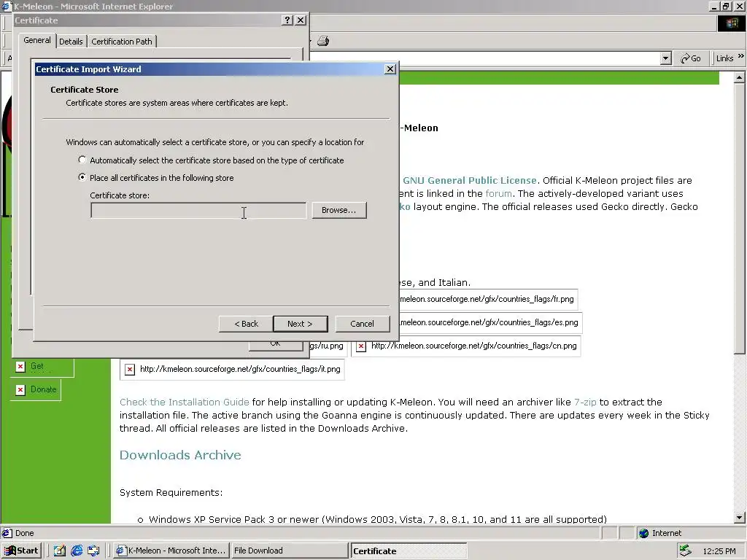
Task: Select Place all certificates in following store
Action: [x=82, y=177]
